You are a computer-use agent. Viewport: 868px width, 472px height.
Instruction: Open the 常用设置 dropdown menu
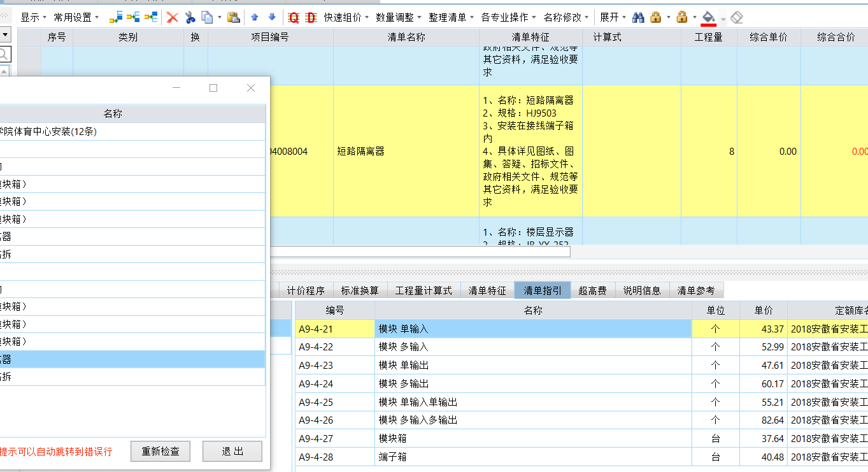click(76, 17)
